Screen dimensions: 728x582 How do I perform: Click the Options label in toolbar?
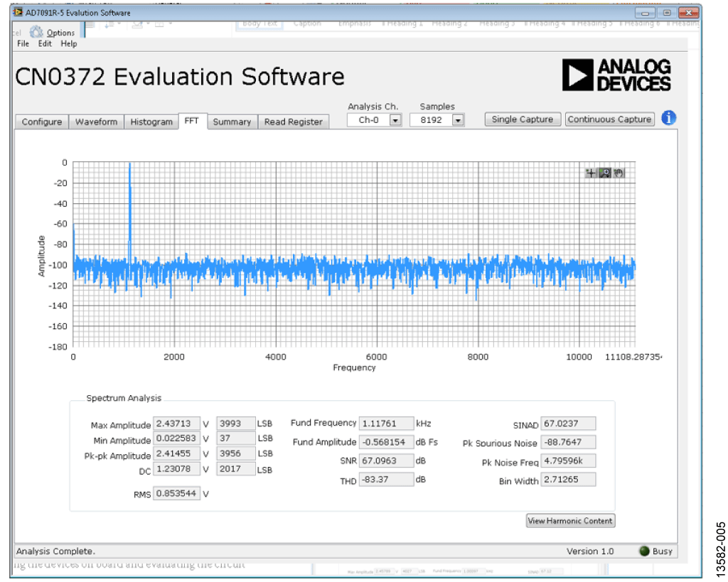click(x=60, y=33)
